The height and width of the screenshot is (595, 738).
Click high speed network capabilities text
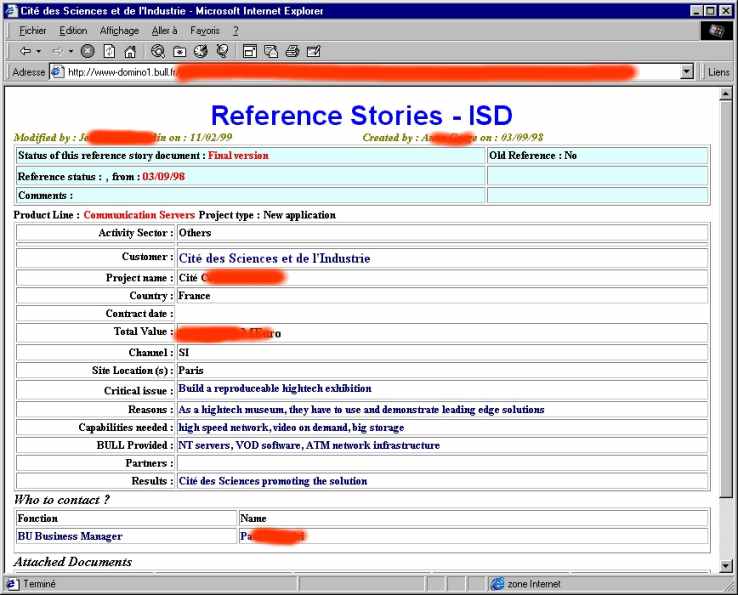click(291, 427)
